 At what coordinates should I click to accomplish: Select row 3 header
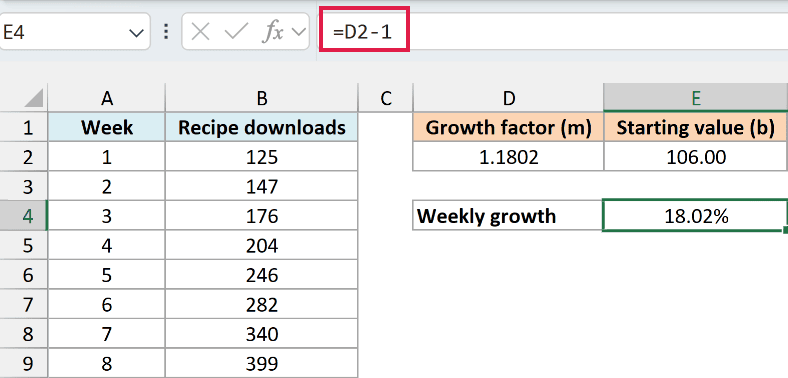(x=24, y=186)
